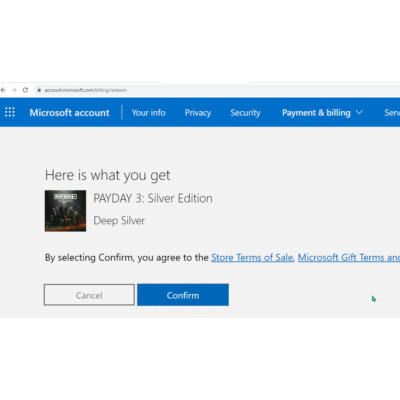Open the Microsoft Gift Terms link
This screenshot has height=400, width=400.
point(349,257)
